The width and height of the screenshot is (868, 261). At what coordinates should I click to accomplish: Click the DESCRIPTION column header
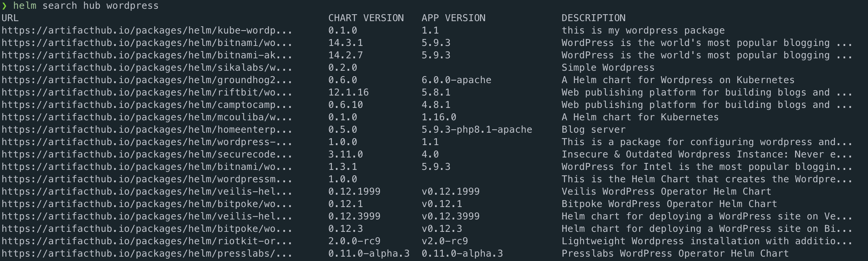coord(594,18)
